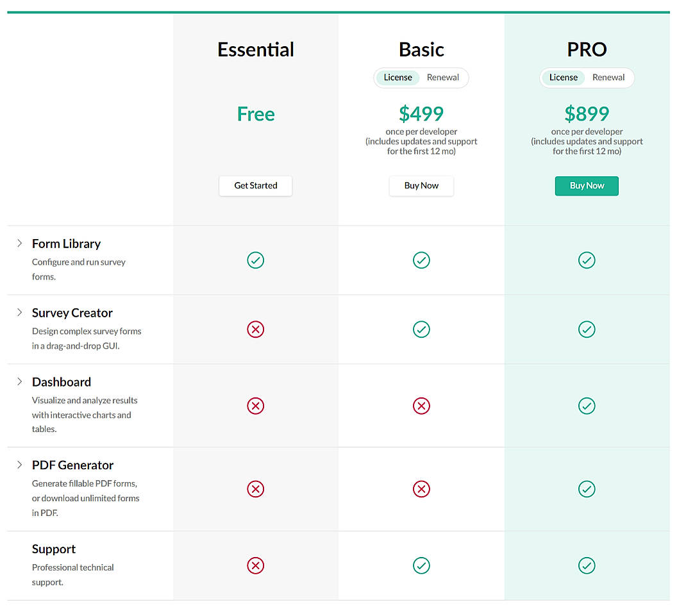The height and width of the screenshot is (616, 686).
Task: Click the Get Started button for Essential
Action: pos(255,185)
